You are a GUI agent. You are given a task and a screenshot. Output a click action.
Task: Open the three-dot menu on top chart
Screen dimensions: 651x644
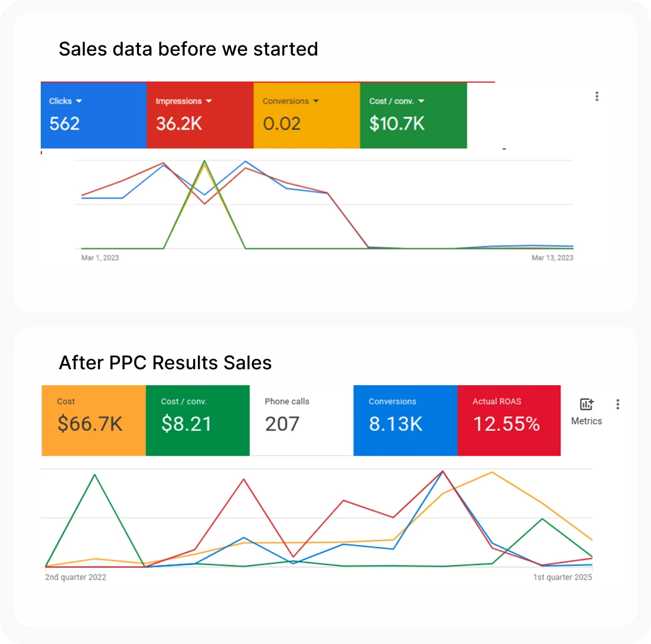point(597,96)
